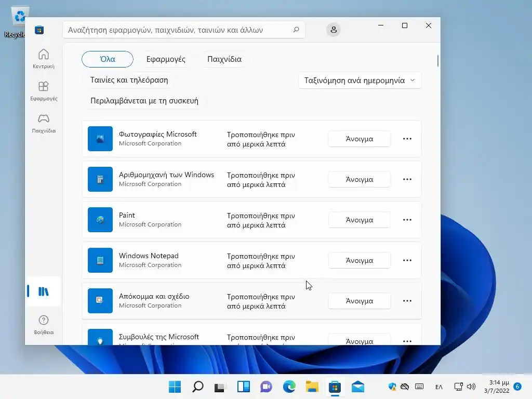Click Άνοιγμα for Φωτογραφίες Microsoft
The height and width of the screenshot is (399, 532).
coord(360,139)
